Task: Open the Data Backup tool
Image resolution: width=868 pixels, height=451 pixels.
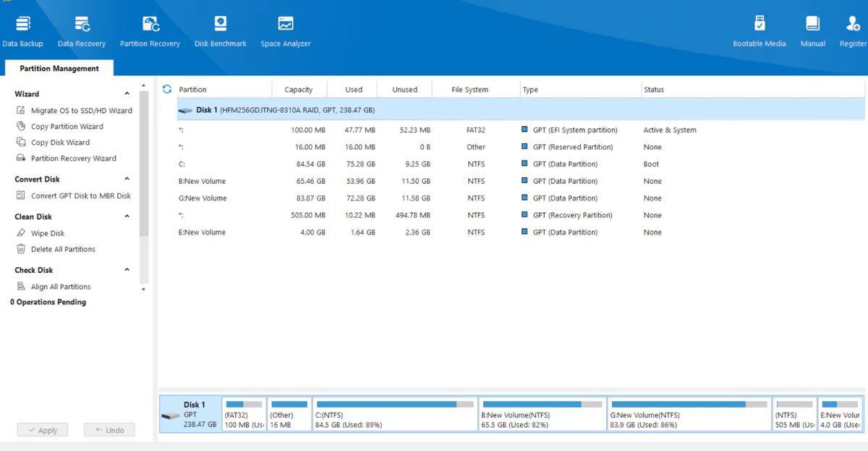Action: pyautogui.click(x=22, y=29)
